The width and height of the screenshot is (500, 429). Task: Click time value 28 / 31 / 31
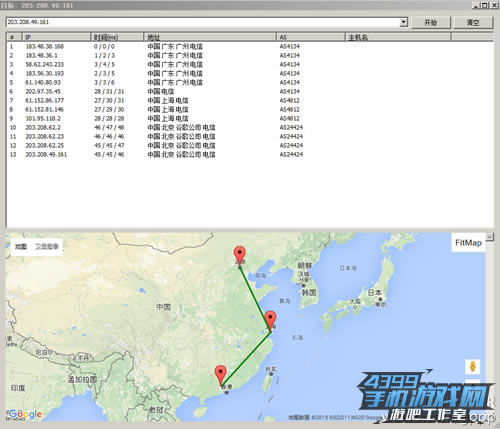point(109,91)
